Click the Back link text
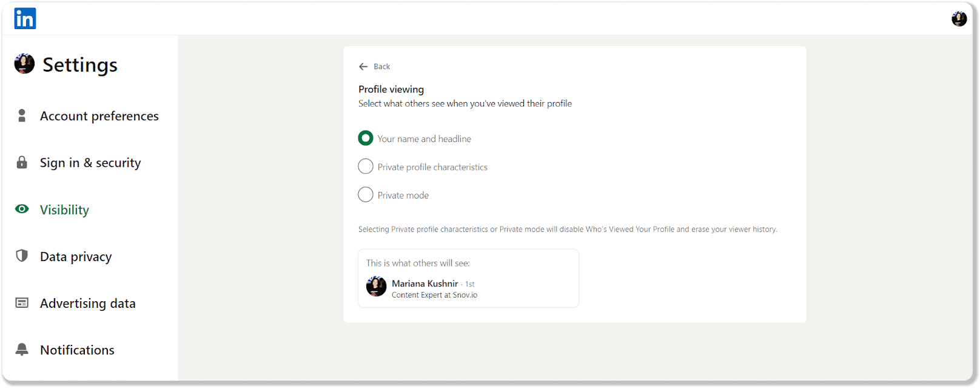The image size is (980, 388). coord(381,67)
